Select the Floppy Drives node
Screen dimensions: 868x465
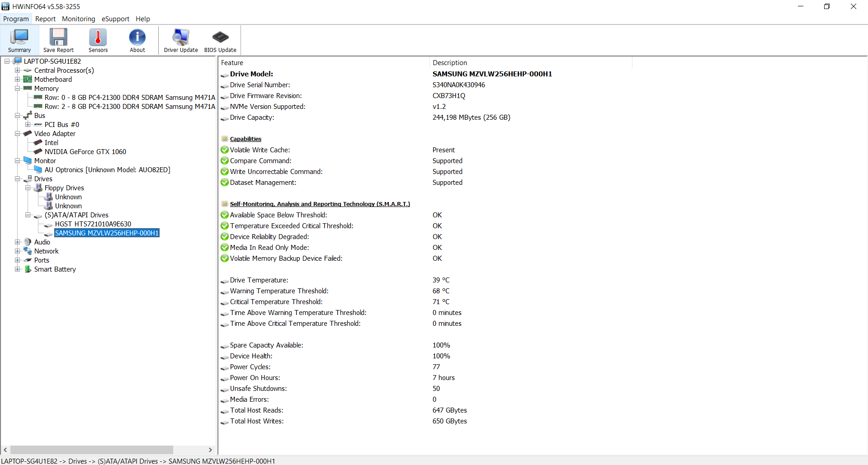tap(64, 188)
